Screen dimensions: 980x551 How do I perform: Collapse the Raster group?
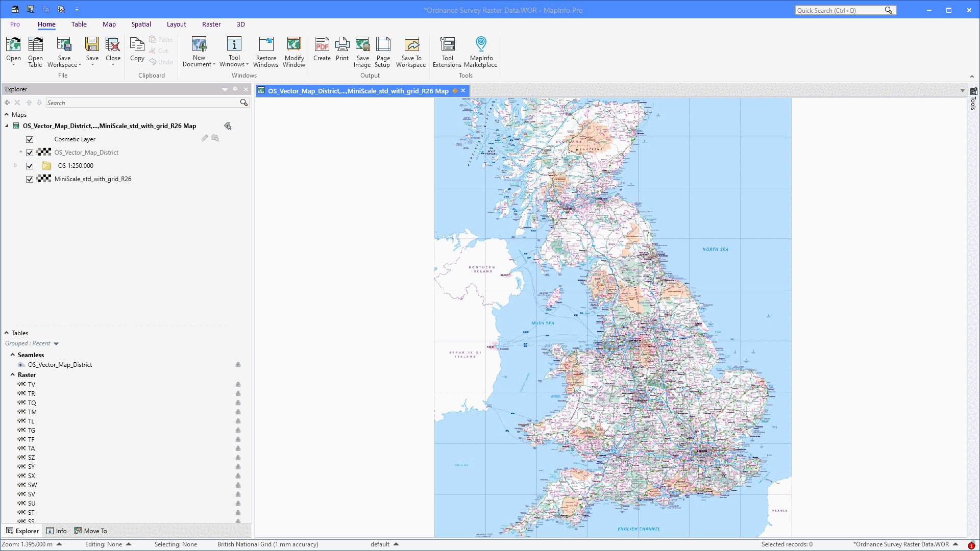(13, 374)
